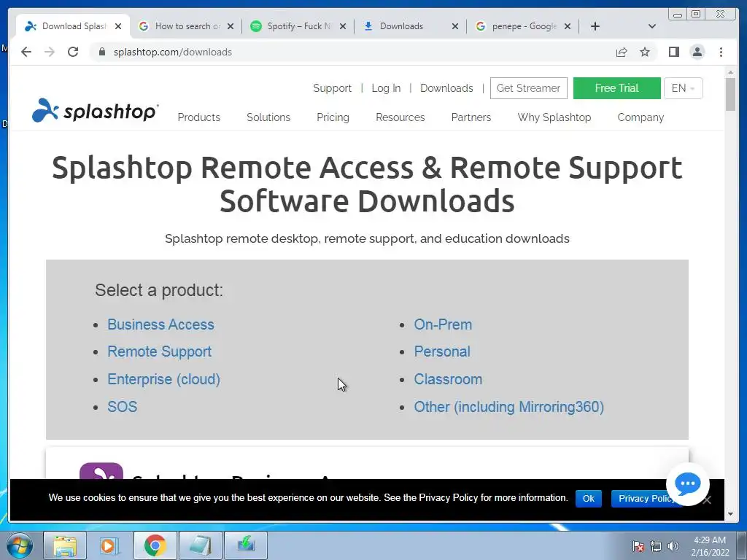
Task: Switch to the How to search tab
Action: [186, 26]
